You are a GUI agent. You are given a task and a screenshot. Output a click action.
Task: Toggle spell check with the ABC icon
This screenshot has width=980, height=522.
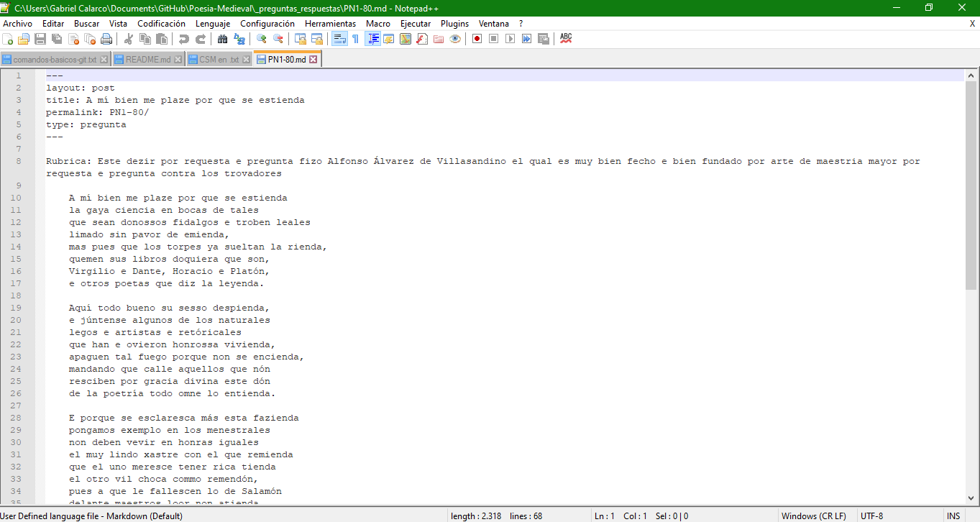click(x=566, y=38)
